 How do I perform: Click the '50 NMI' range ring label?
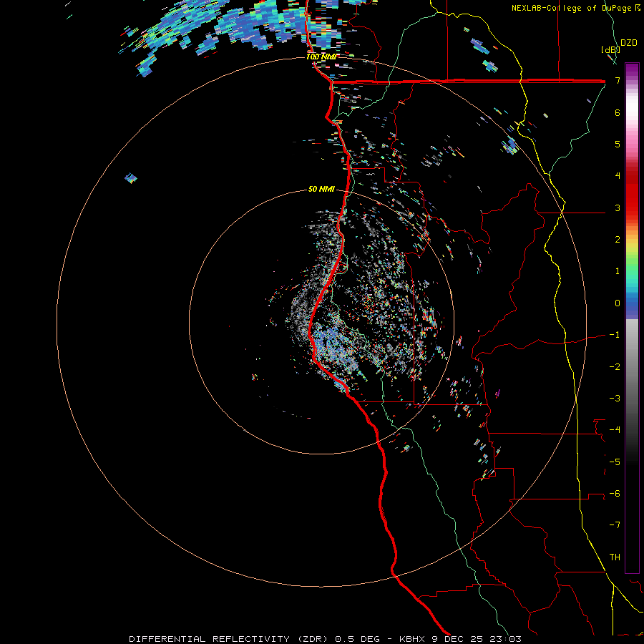(x=321, y=189)
